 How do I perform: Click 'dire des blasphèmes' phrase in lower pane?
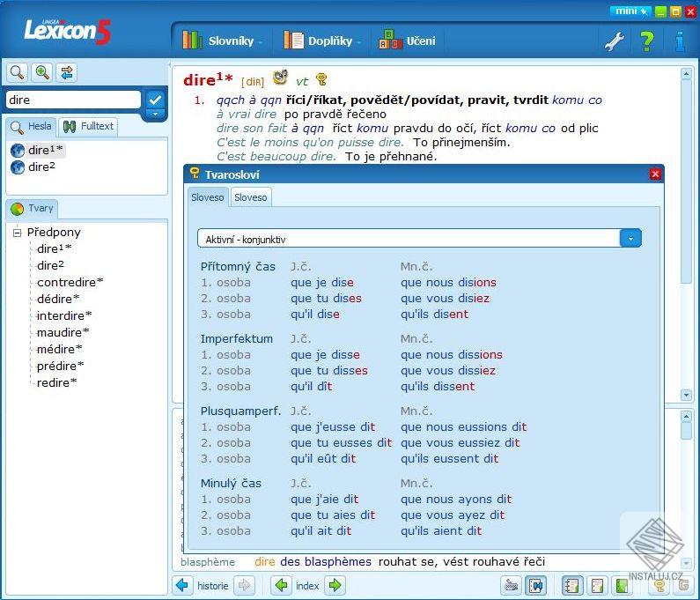point(313,561)
